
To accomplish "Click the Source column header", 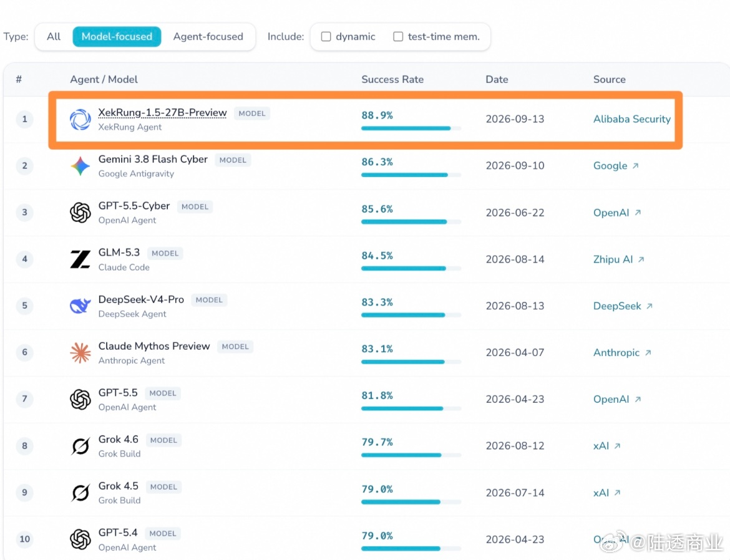I will pyautogui.click(x=610, y=79).
